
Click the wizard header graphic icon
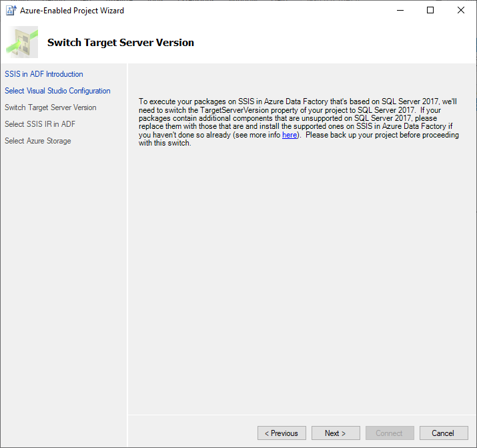[22, 42]
